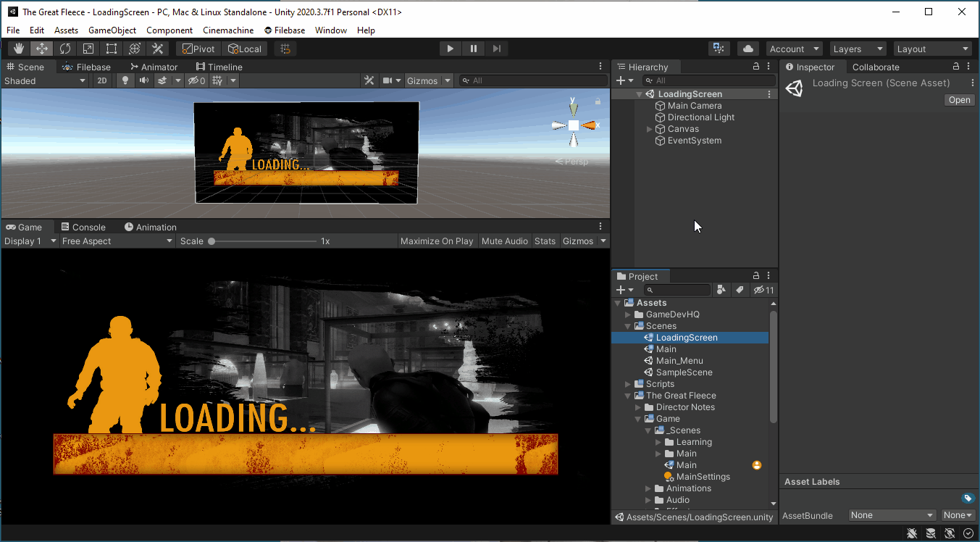Toggle Stats in Game view
The width and height of the screenshot is (980, 542).
(545, 241)
